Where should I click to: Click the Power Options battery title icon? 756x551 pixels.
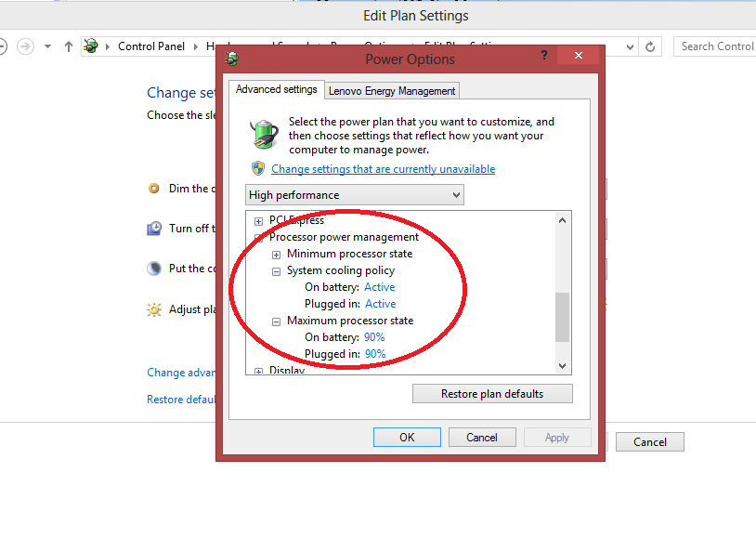[232, 59]
